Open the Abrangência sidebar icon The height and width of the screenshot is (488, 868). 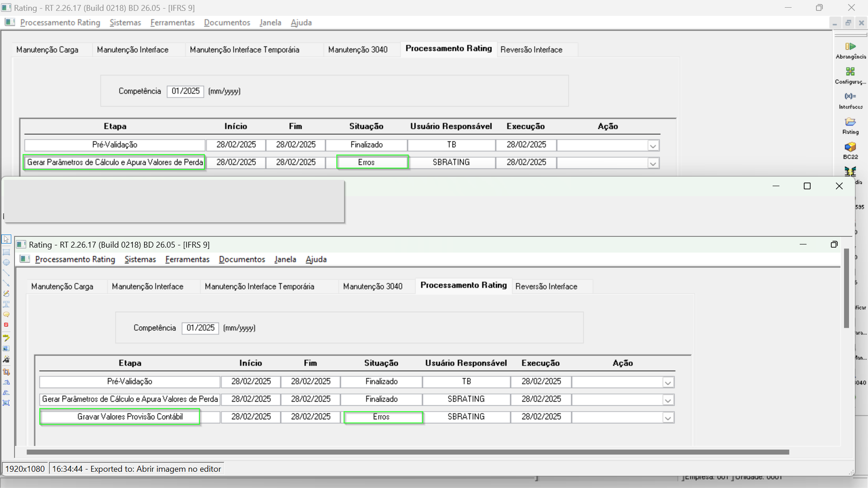pyautogui.click(x=850, y=50)
